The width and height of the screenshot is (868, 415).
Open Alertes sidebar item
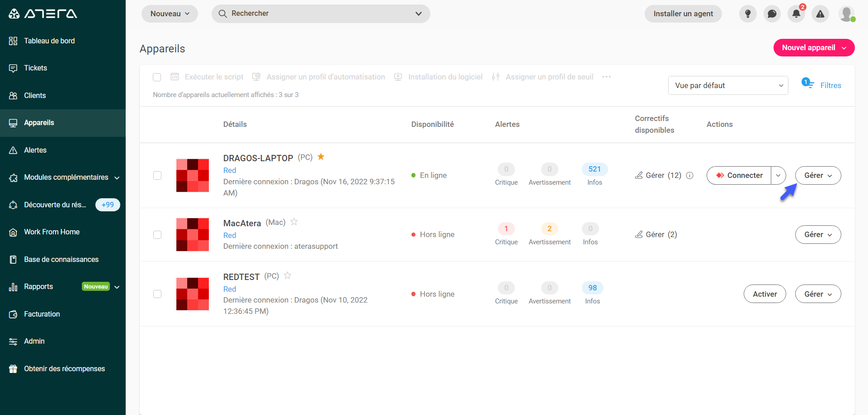pos(63,150)
